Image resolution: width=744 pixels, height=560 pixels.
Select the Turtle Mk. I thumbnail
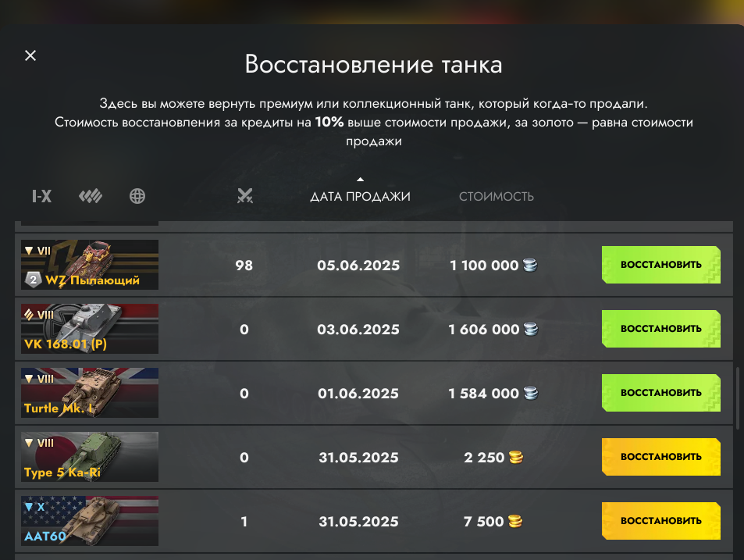tap(90, 393)
